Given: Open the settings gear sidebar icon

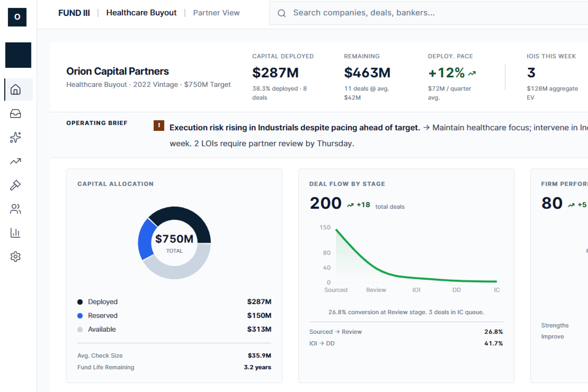Looking at the screenshot, I should click(x=16, y=257).
